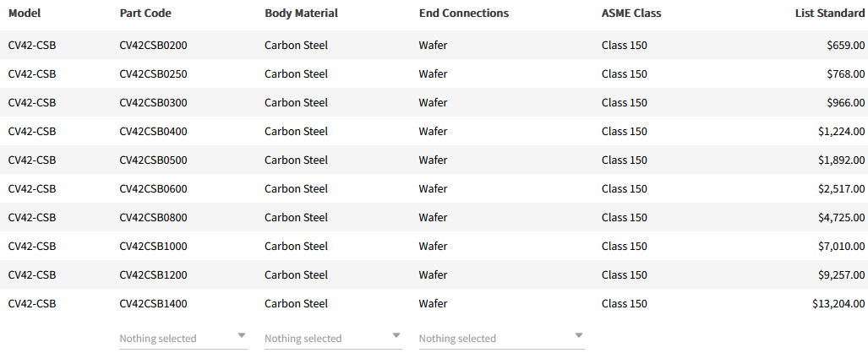Click the Body Material column header
Viewport: 868px width, 353px height.
pos(301,14)
